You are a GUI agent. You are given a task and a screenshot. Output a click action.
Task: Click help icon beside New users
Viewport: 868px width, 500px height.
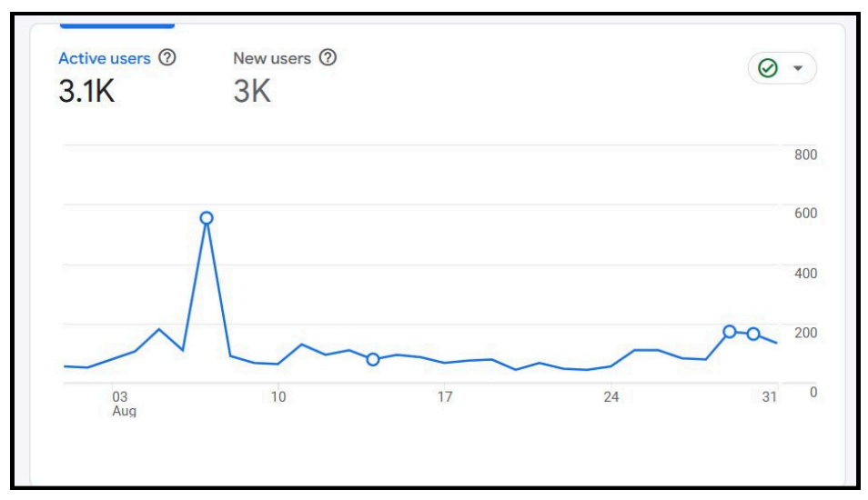[328, 58]
